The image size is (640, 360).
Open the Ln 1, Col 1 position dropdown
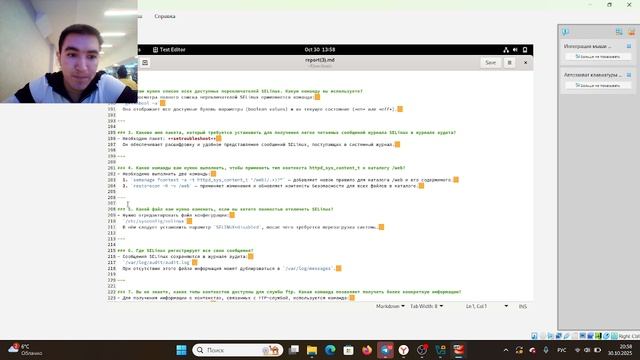487,306
